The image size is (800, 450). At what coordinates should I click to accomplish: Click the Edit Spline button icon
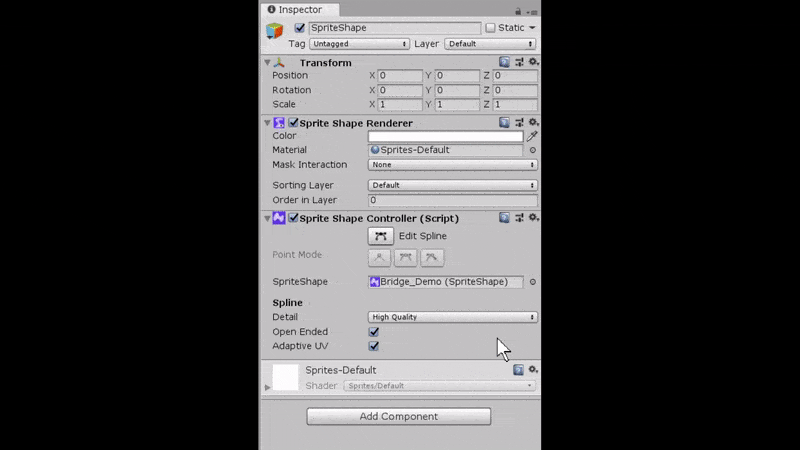click(x=381, y=236)
